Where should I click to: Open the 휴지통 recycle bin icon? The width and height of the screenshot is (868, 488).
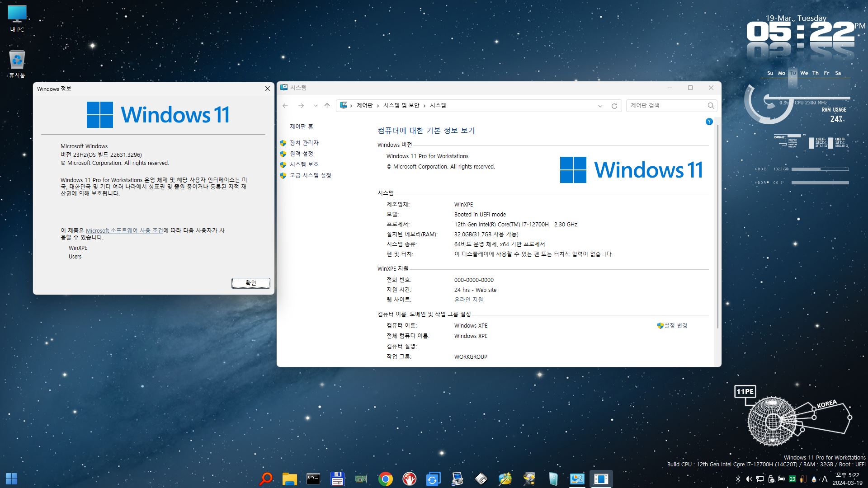pos(17,64)
